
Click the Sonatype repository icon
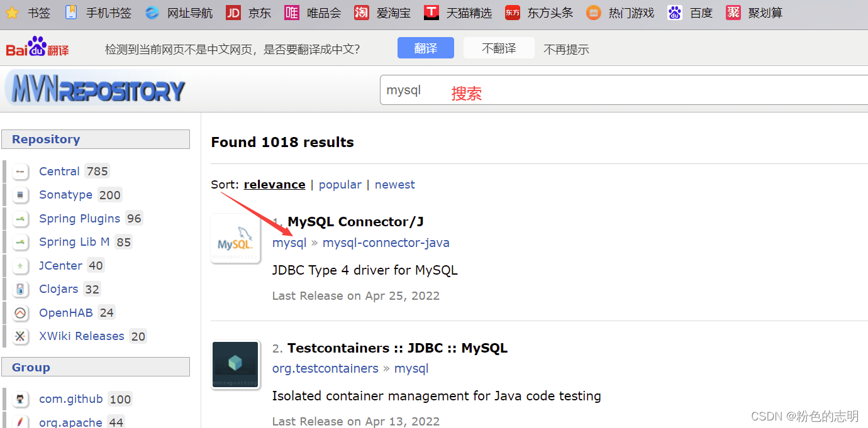[21, 195]
